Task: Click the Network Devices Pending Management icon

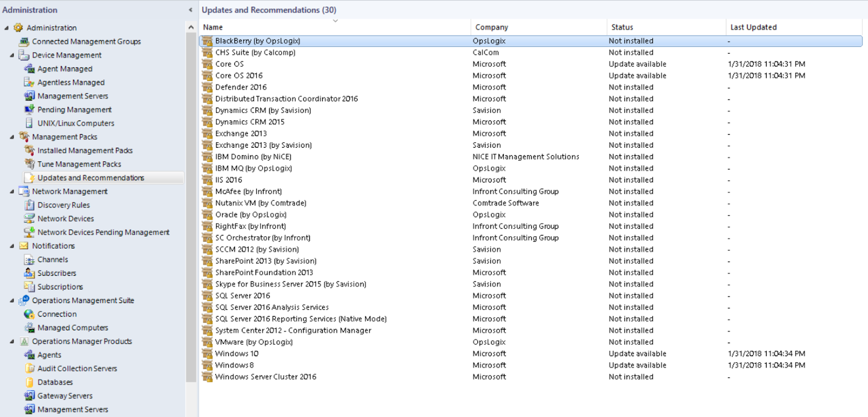Action: point(29,232)
